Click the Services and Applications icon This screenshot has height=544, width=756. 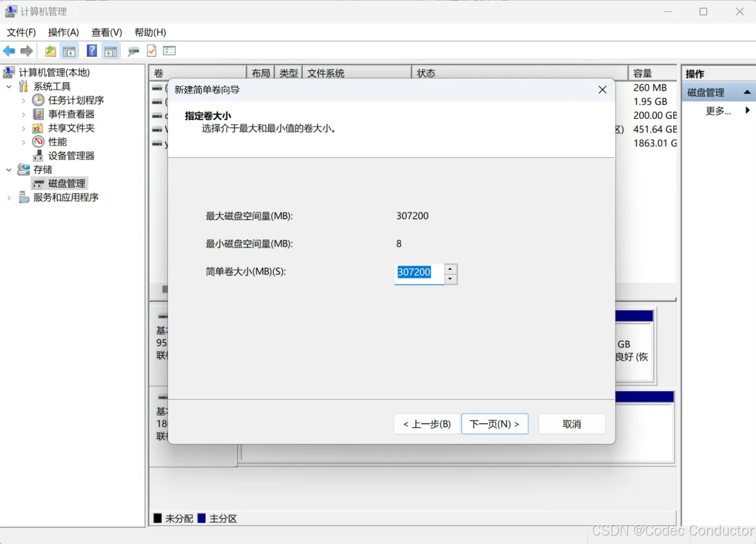pos(24,197)
